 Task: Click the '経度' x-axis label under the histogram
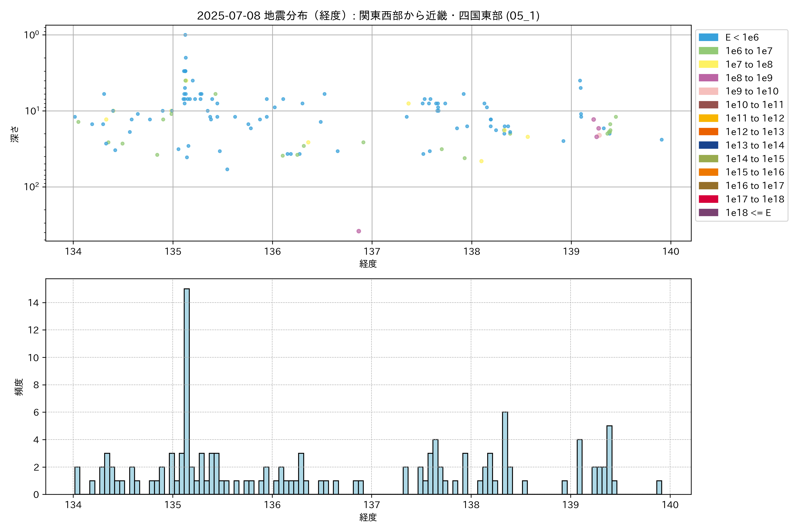[368, 517]
